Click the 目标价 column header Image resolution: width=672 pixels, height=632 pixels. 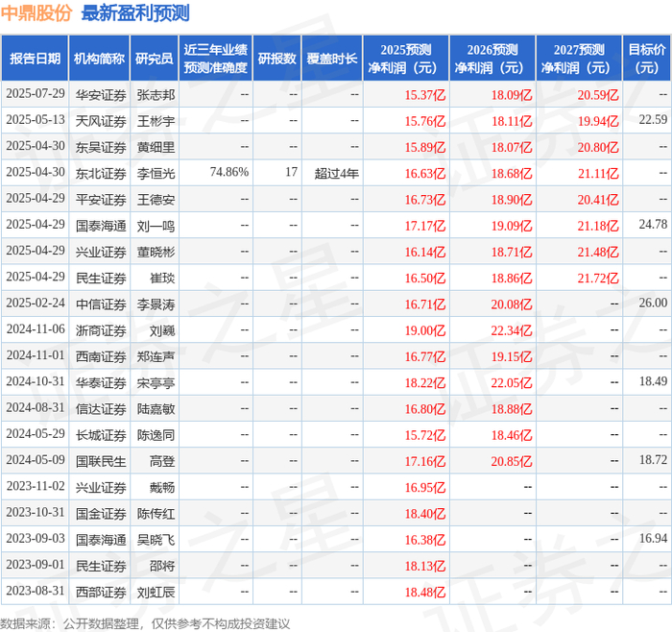(646, 59)
